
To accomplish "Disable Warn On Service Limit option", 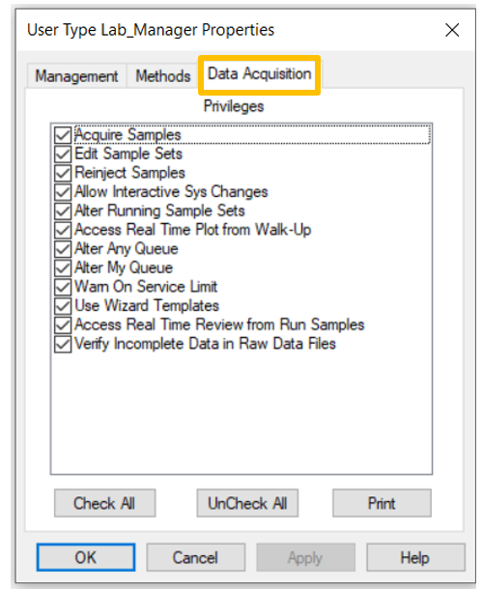I will pos(63,287).
